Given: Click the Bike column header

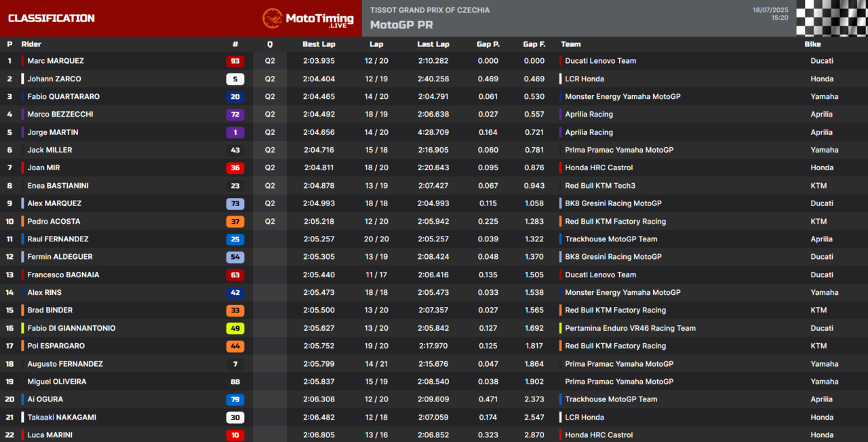Looking at the screenshot, I should click(x=812, y=44).
